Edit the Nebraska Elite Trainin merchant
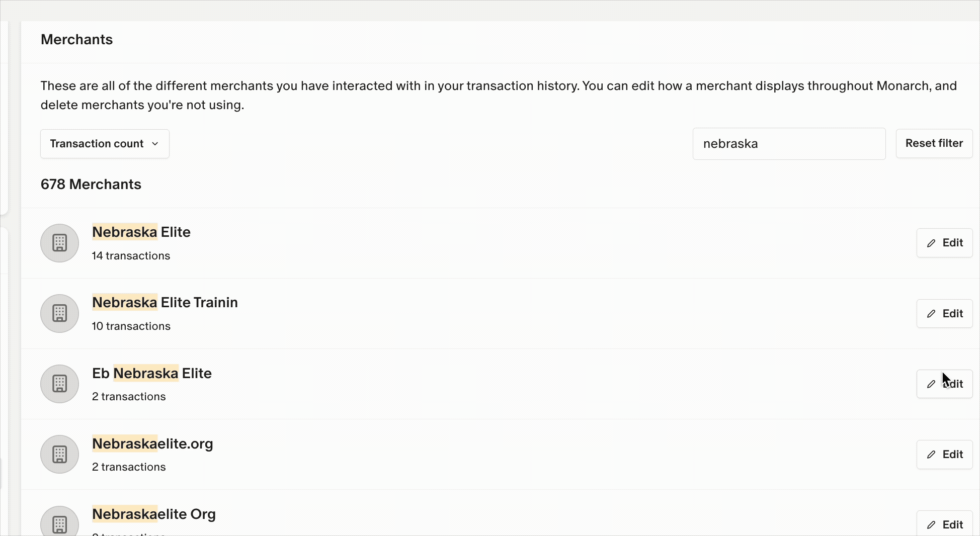Image resolution: width=980 pixels, height=536 pixels. pos(944,313)
